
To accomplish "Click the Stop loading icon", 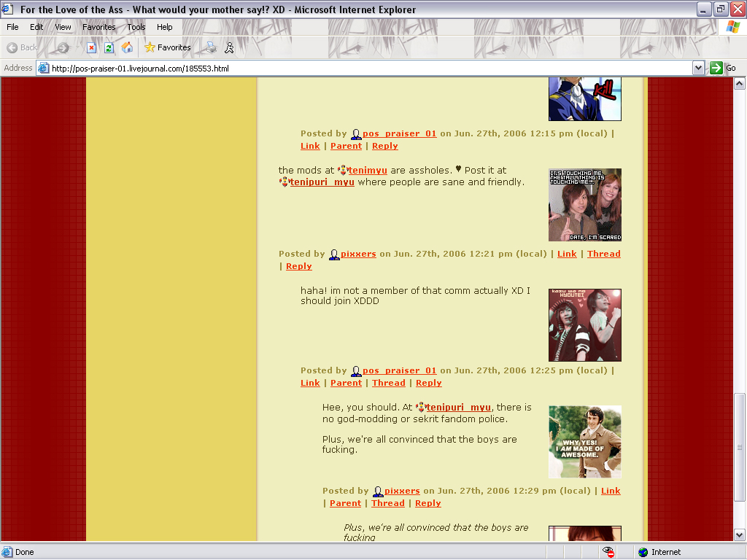I will 91,47.
